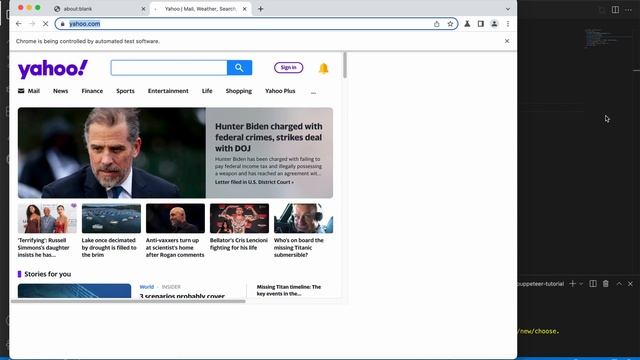The image size is (640, 360).
Task: Toggle the Chrome side panel icon
Action: click(481, 24)
